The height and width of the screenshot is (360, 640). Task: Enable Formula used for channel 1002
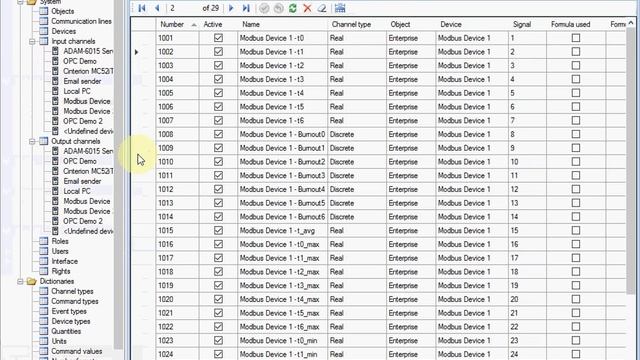576,52
